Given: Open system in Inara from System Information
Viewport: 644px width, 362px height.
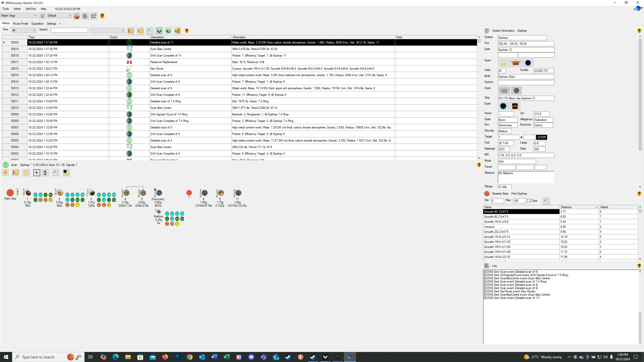Looking at the screenshot, I should (x=515, y=63).
